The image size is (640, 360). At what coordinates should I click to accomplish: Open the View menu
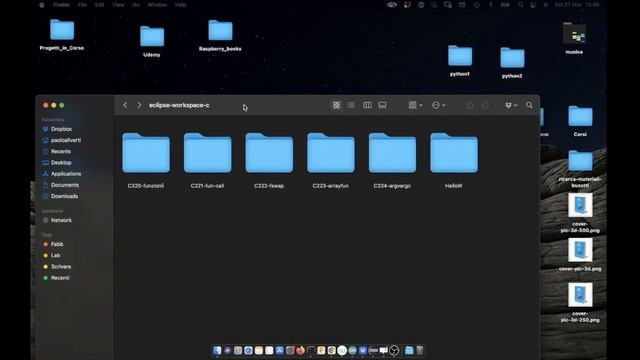click(x=118, y=5)
